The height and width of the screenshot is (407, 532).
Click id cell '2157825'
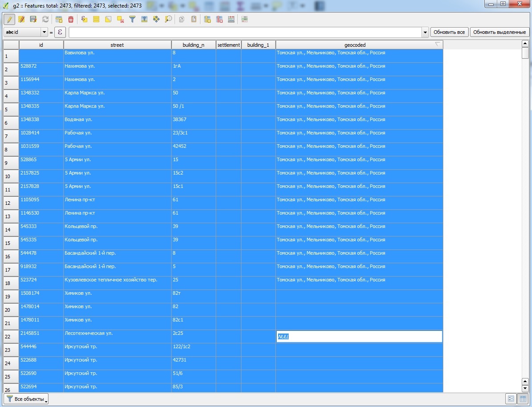click(41, 176)
